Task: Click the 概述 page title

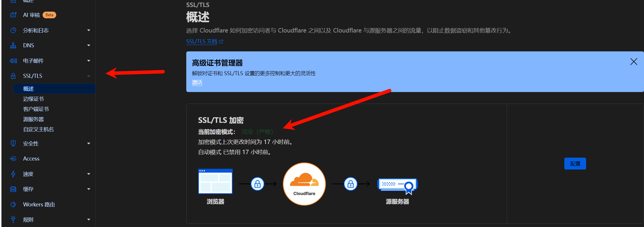Action: (198, 17)
